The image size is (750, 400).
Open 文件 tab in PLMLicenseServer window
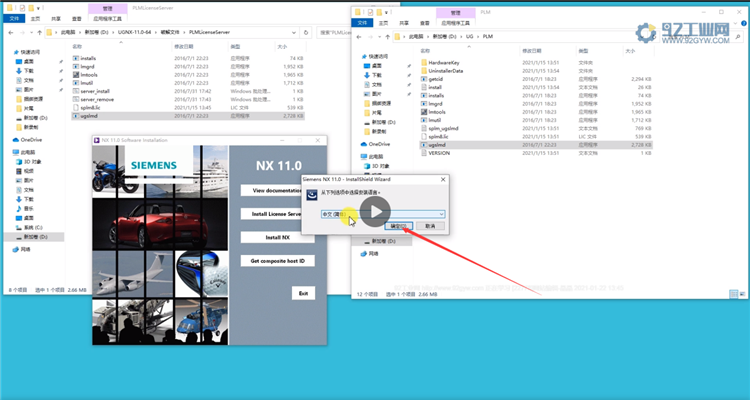click(x=14, y=19)
